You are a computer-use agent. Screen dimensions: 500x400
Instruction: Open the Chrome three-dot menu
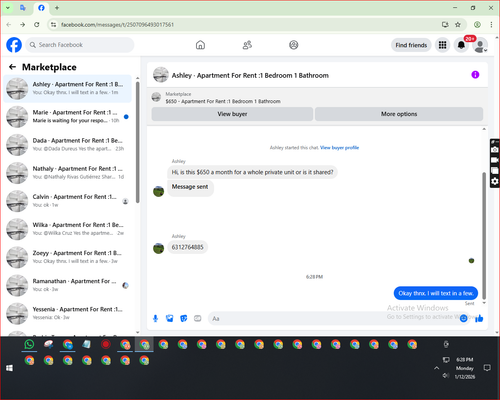pos(491,24)
